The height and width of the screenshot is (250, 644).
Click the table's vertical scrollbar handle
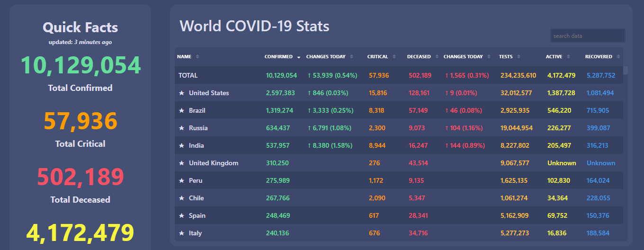626,71
